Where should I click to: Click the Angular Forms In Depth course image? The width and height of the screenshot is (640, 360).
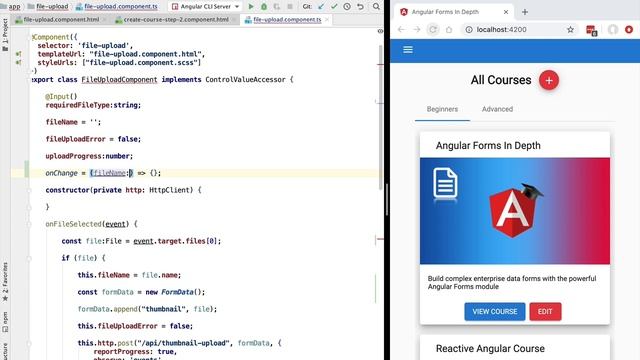point(515,211)
